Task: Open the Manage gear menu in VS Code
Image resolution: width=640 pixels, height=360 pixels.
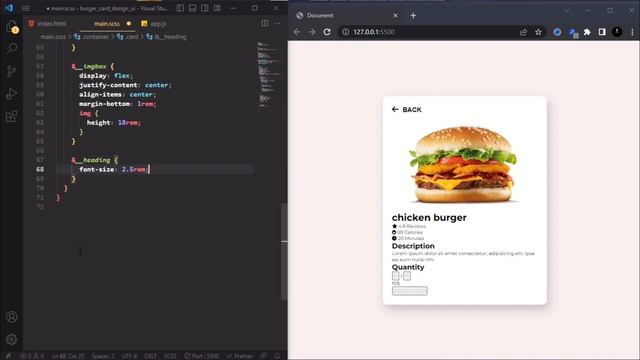Action: 11,339
